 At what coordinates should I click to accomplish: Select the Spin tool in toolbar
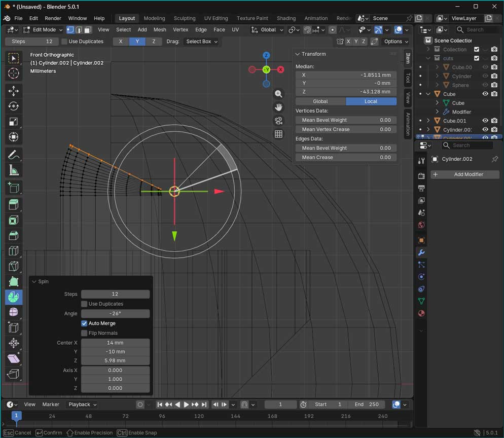(x=14, y=297)
